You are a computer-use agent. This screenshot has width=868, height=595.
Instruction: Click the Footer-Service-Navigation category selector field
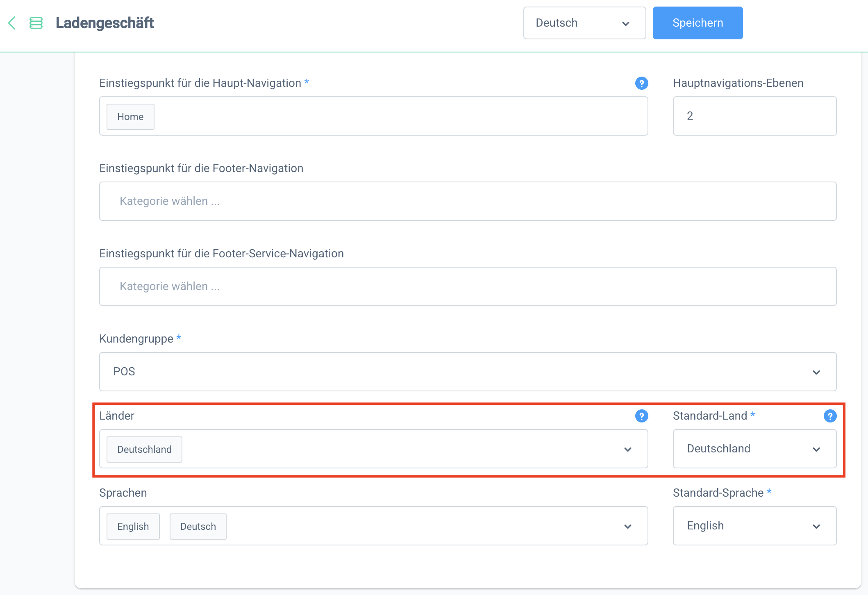[x=467, y=286]
